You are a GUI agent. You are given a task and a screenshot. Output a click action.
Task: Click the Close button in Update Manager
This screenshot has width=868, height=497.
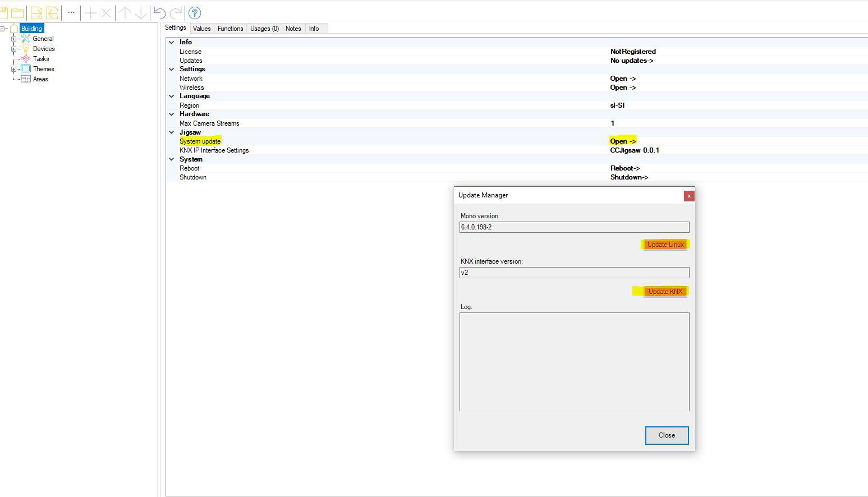coord(667,435)
